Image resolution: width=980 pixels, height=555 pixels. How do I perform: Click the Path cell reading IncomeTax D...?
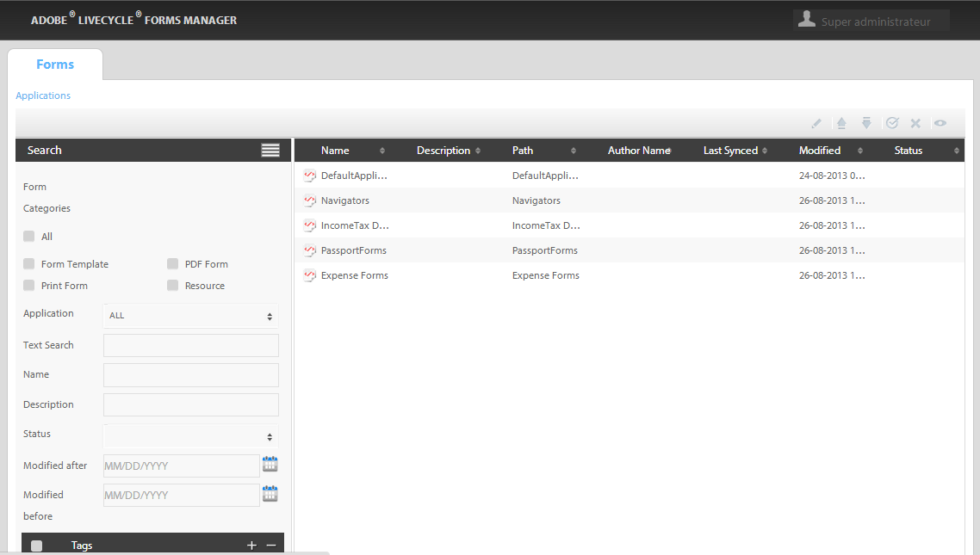tap(546, 225)
